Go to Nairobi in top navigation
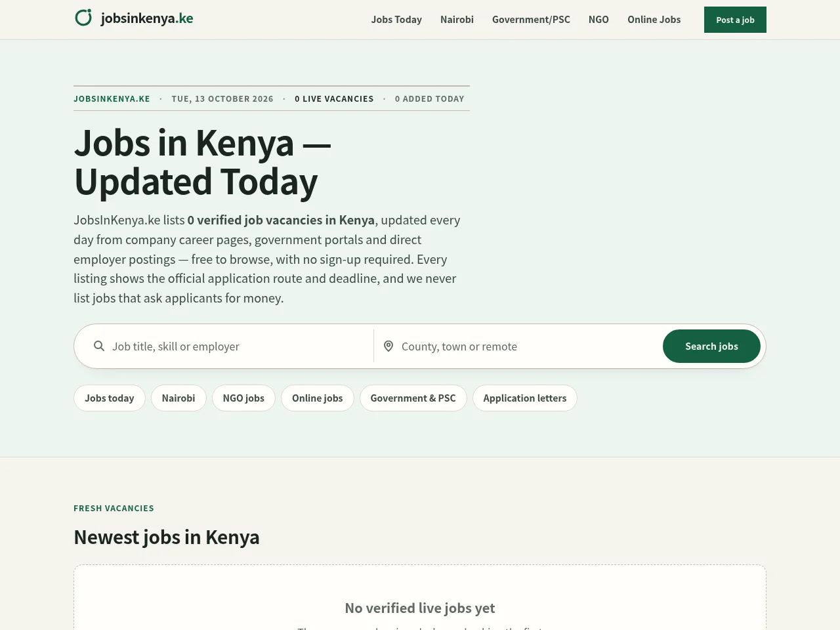Image resolution: width=840 pixels, height=630 pixels. click(x=457, y=20)
